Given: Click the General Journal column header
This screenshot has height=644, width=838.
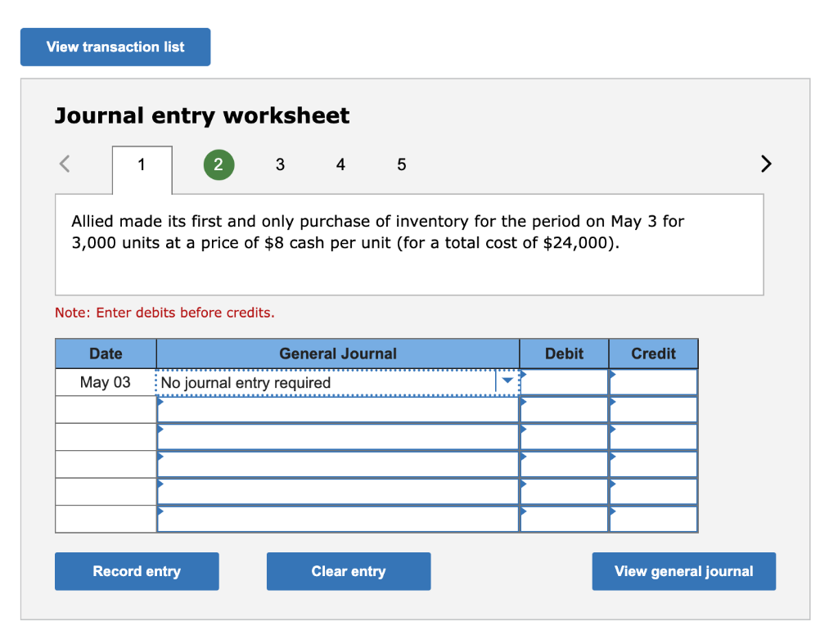Looking at the screenshot, I should [x=338, y=354].
